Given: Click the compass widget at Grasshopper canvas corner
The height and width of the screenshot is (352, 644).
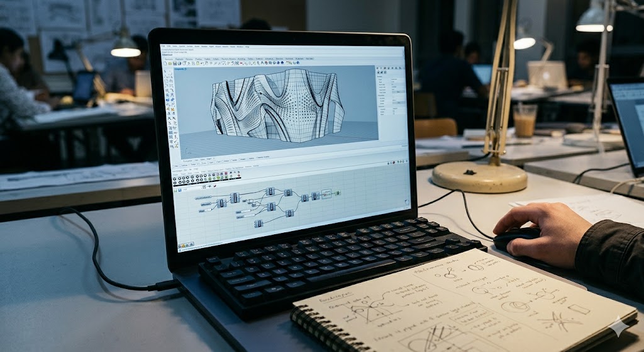Looking at the screenshot, I should point(407,202).
